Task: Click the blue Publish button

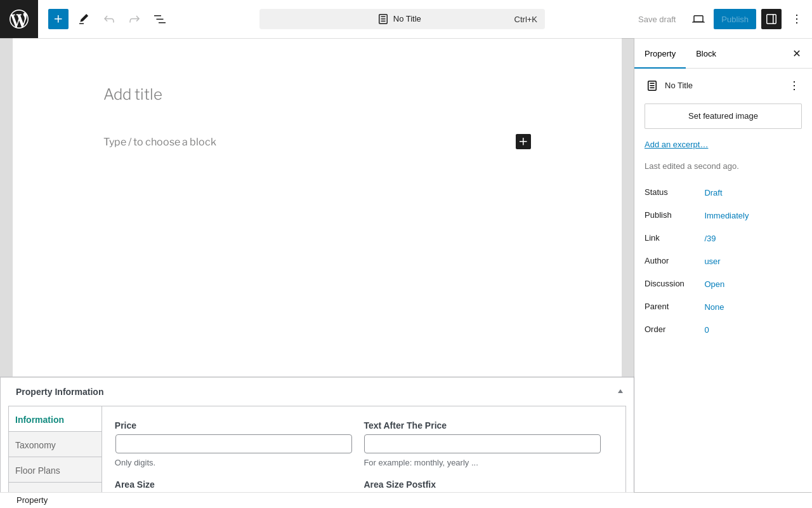Action: pyautogui.click(x=735, y=19)
